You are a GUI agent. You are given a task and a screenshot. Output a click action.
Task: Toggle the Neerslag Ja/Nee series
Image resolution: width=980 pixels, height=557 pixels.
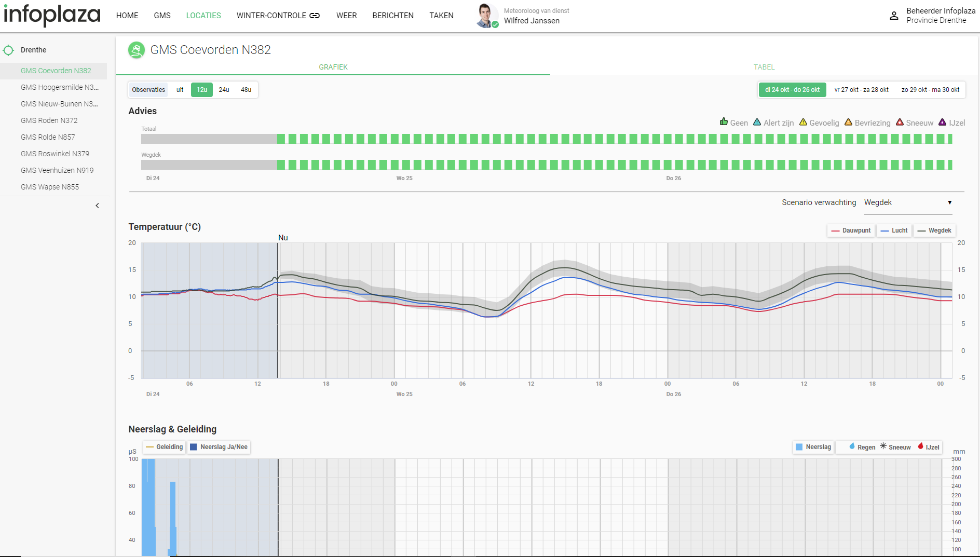[219, 447]
